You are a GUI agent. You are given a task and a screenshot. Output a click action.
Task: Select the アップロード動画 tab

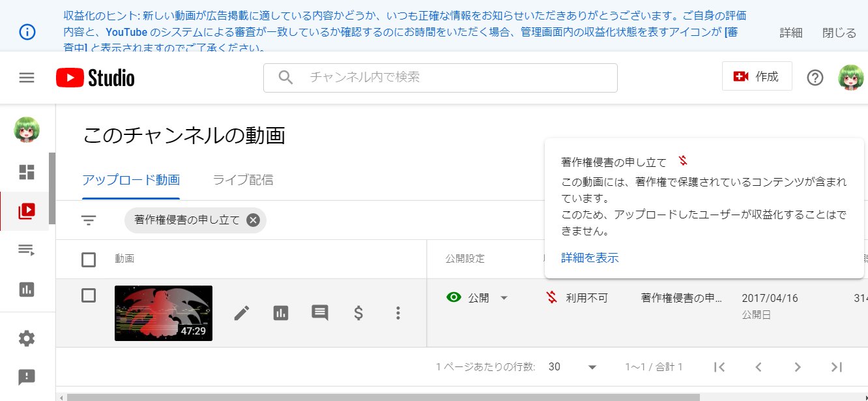[130, 181]
